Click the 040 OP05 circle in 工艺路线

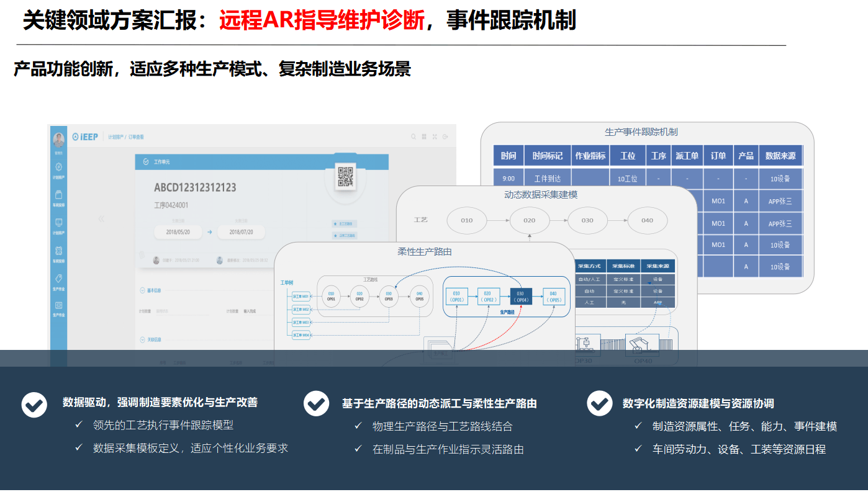(419, 296)
